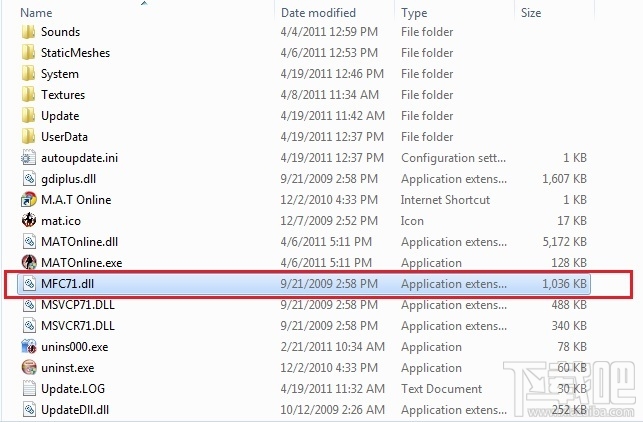Click the 1,607 KB size value
The height and width of the screenshot is (422, 643).
565,179
